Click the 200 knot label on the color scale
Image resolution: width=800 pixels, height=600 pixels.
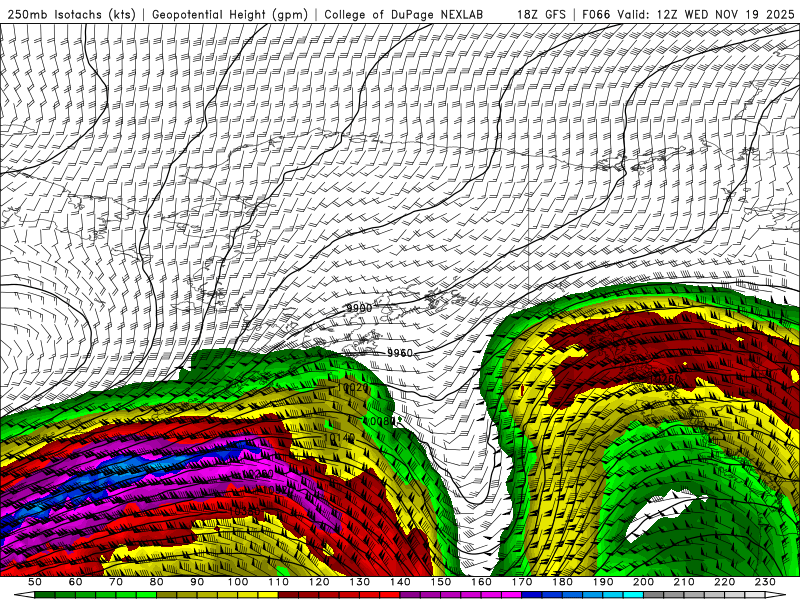pos(643,582)
